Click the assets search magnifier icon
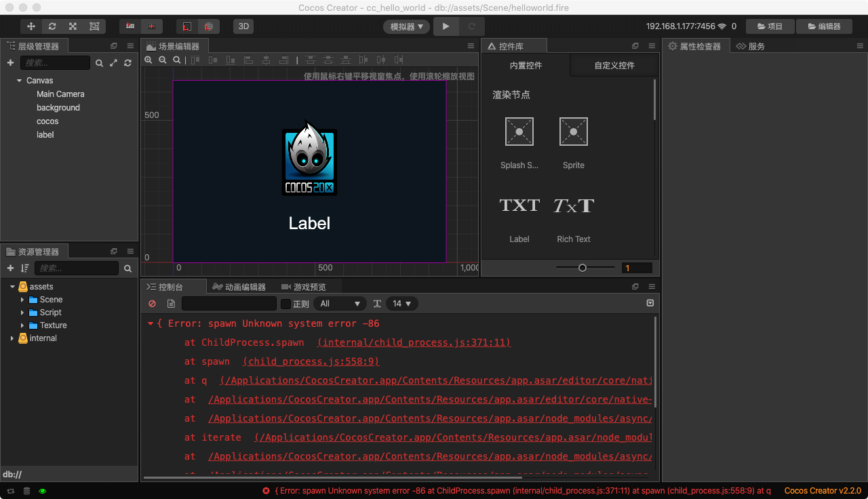The height and width of the screenshot is (499, 868). coord(127,268)
